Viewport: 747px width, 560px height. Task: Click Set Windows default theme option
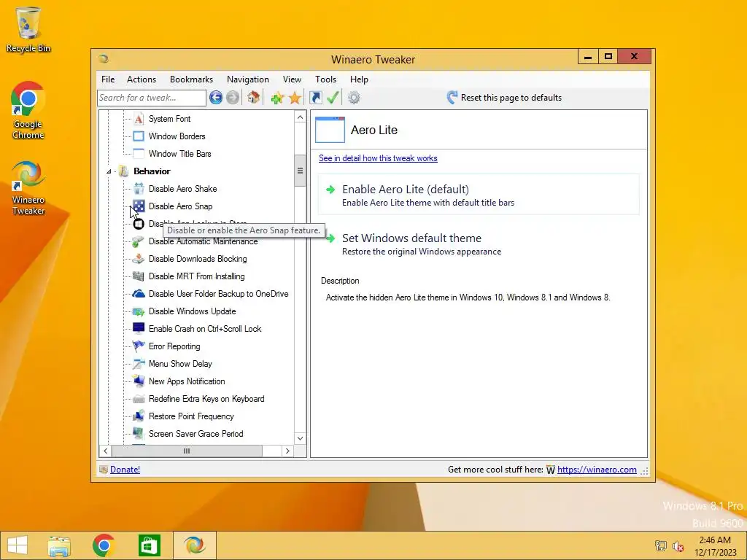point(479,244)
